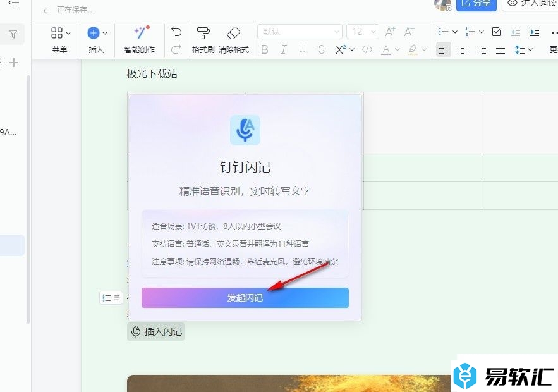Click the 分享 share button
558x392 pixels.
(x=476, y=4)
